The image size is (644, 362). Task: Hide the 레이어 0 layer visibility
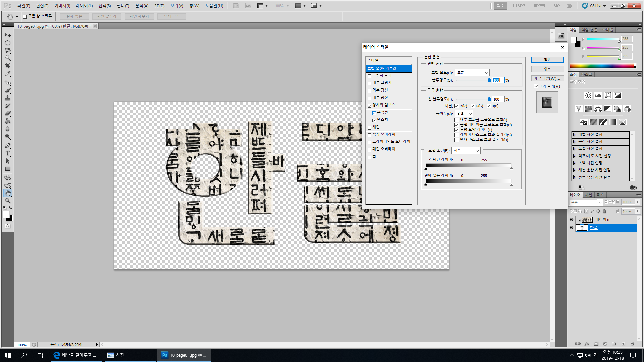[x=571, y=220]
